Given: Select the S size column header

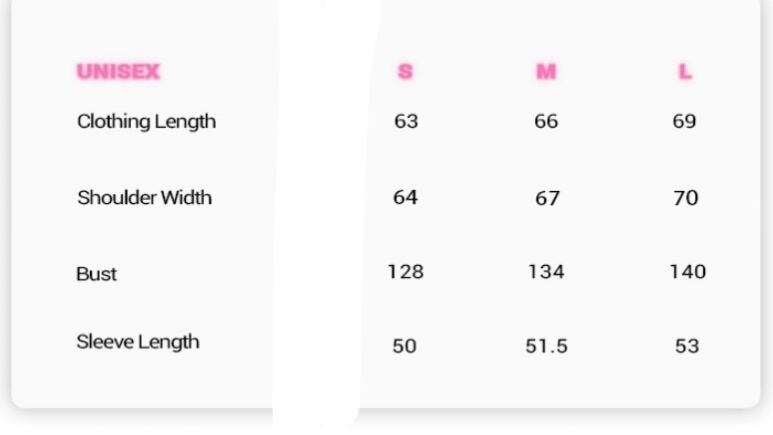Looking at the screenshot, I should [x=405, y=72].
